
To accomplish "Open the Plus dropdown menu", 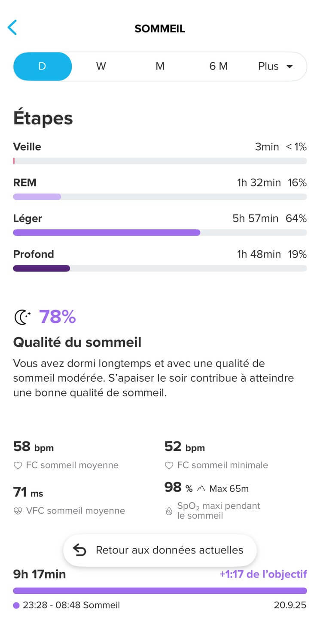I will tap(275, 67).
